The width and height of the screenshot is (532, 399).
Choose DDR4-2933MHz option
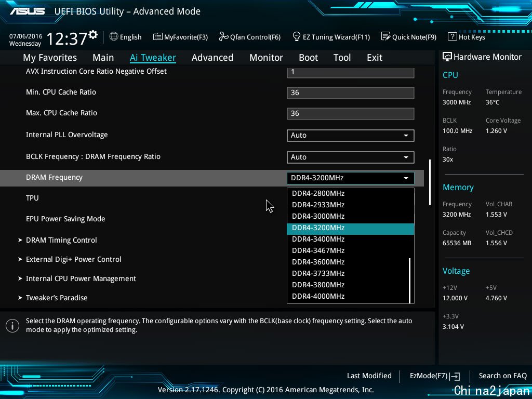[x=351, y=205]
